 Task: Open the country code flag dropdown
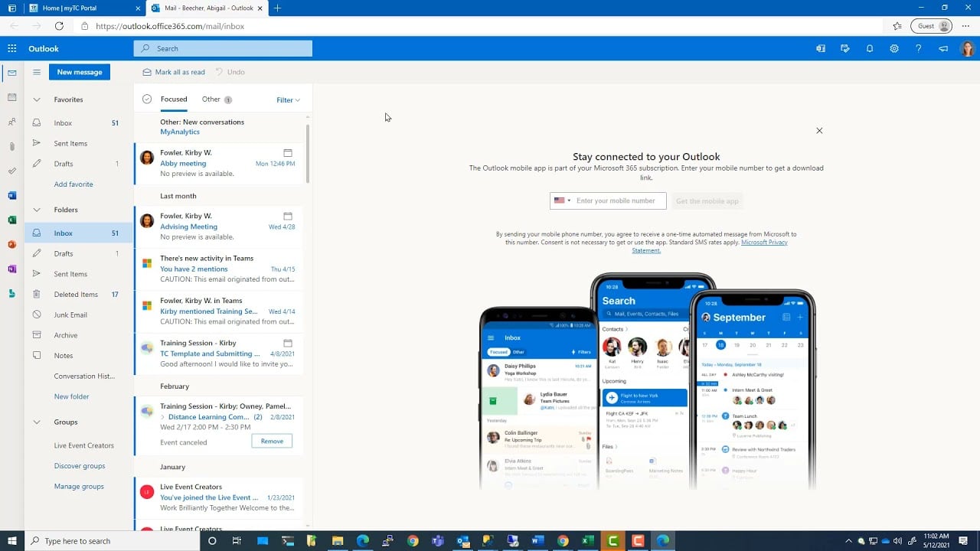point(562,201)
